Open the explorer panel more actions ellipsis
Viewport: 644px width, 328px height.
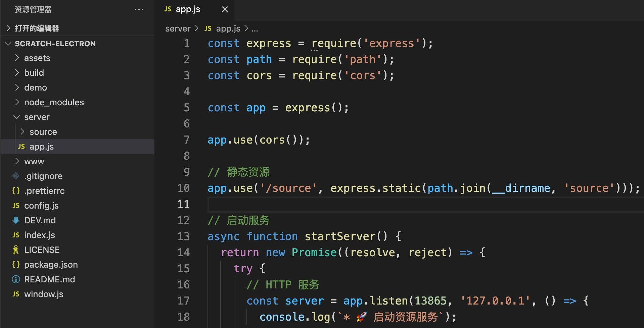139,9
